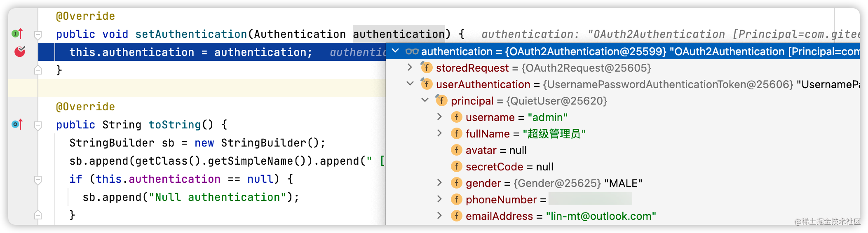Click the overrides-method gutter icon beside toString

pos(17,124)
